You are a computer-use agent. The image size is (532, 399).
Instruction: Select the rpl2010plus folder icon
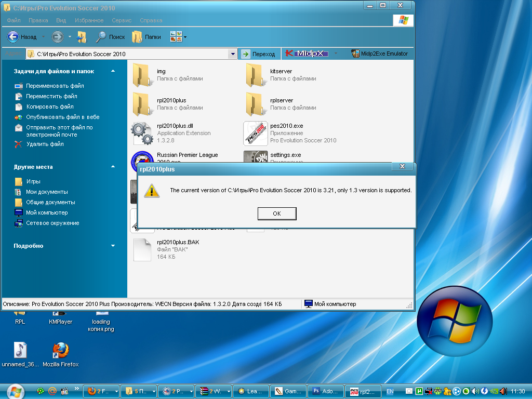[x=142, y=104]
